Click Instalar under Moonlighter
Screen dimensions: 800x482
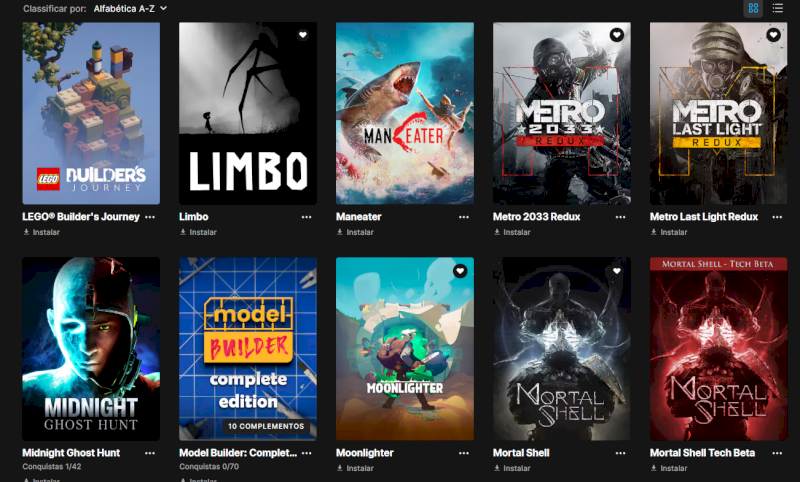tap(355, 468)
